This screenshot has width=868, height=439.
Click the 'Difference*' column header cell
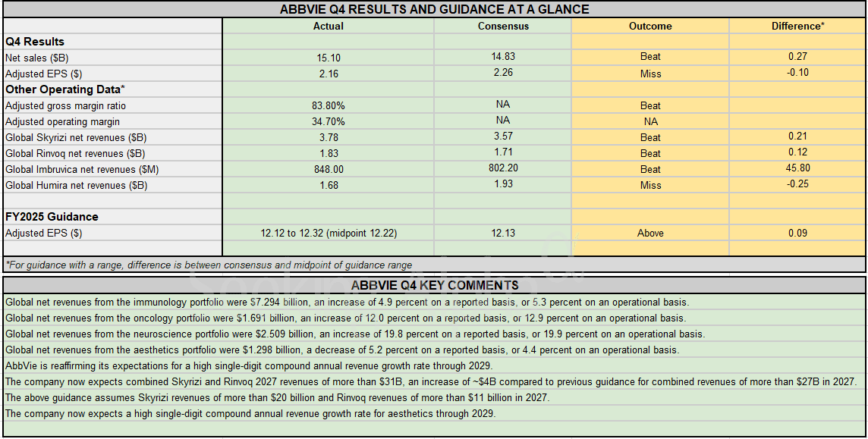point(797,26)
